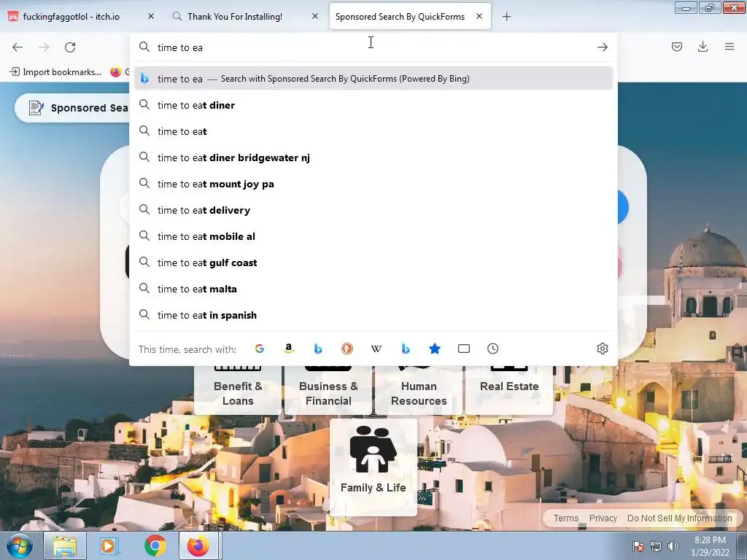Open Family & Life category tile

pyautogui.click(x=373, y=467)
